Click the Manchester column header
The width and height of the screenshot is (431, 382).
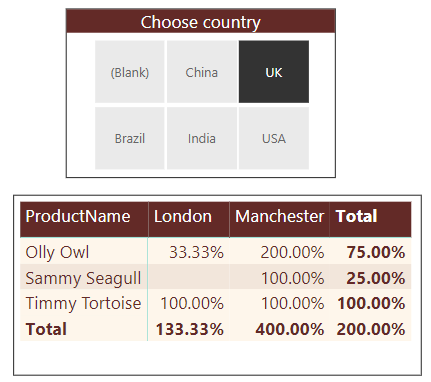coord(280,219)
